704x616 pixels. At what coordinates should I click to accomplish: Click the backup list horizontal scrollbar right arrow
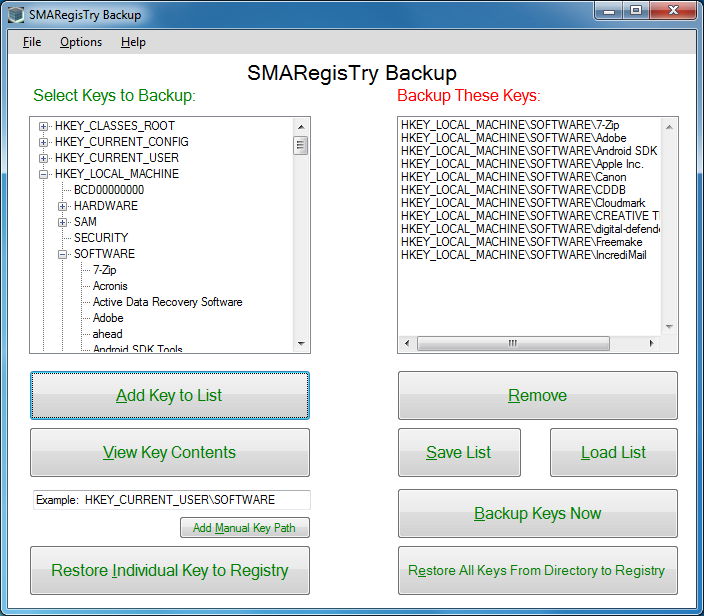click(652, 344)
